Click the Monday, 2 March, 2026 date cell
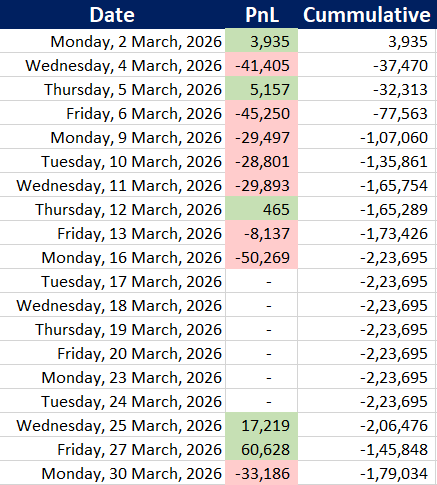Viewport: 437px width, 485px height. 113,41
